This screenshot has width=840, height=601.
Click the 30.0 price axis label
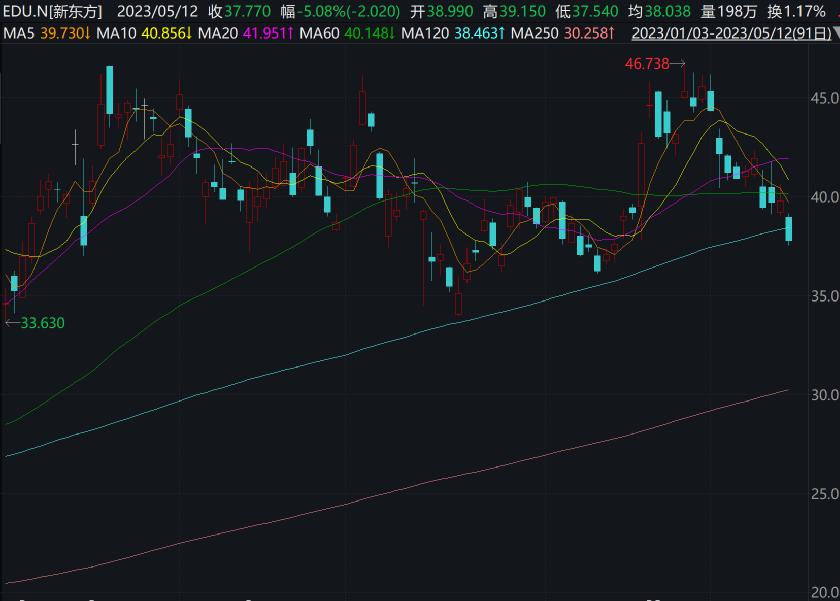825,395
